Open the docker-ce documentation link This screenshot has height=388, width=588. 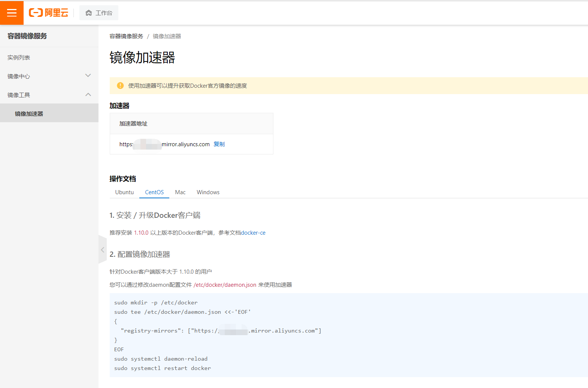click(x=253, y=233)
